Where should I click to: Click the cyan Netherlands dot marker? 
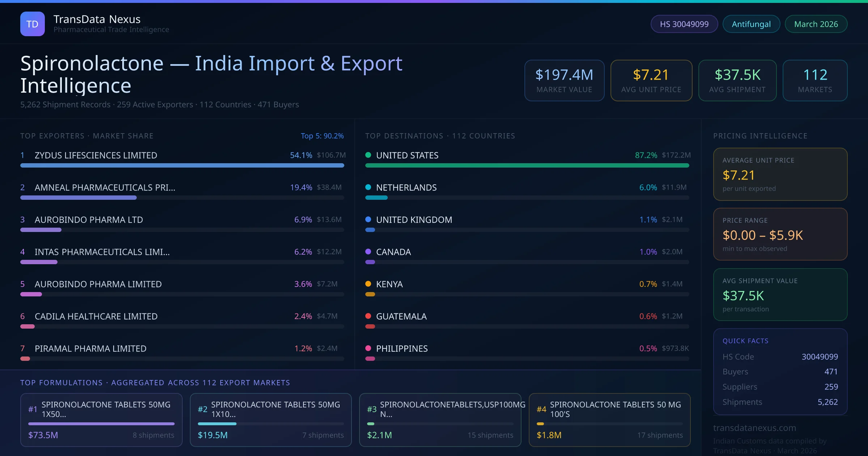pyautogui.click(x=368, y=187)
